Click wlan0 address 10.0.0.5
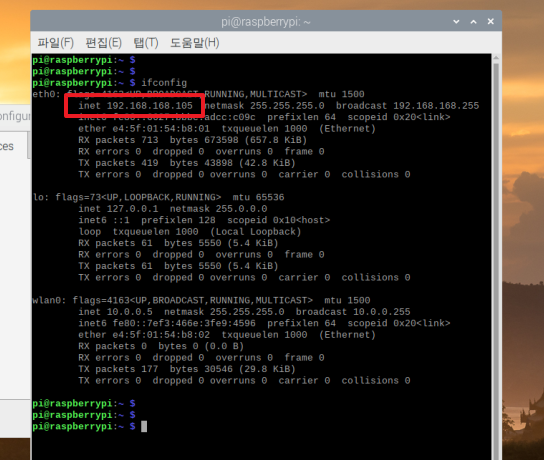This screenshot has height=460, width=544. click(129, 312)
